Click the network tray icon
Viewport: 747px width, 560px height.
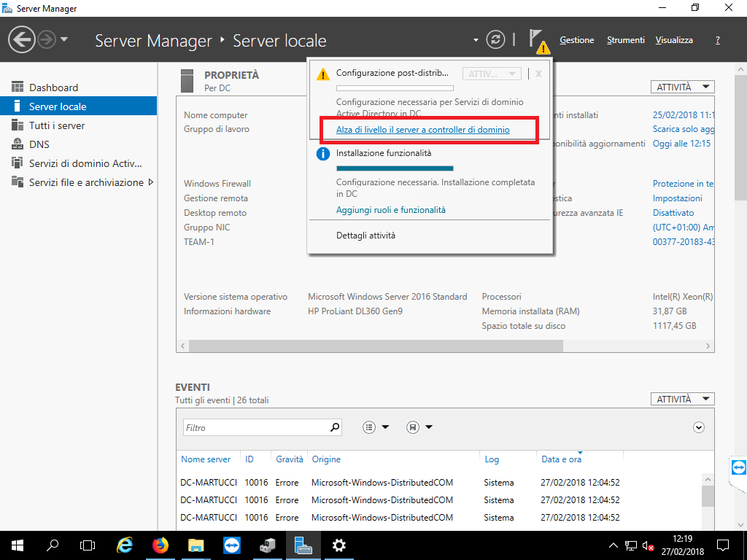pyautogui.click(x=631, y=545)
